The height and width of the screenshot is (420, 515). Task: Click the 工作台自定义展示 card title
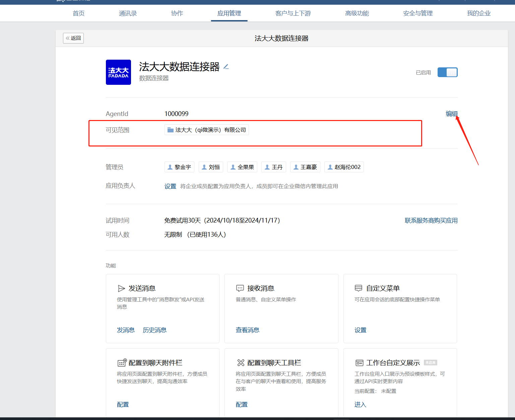click(393, 363)
